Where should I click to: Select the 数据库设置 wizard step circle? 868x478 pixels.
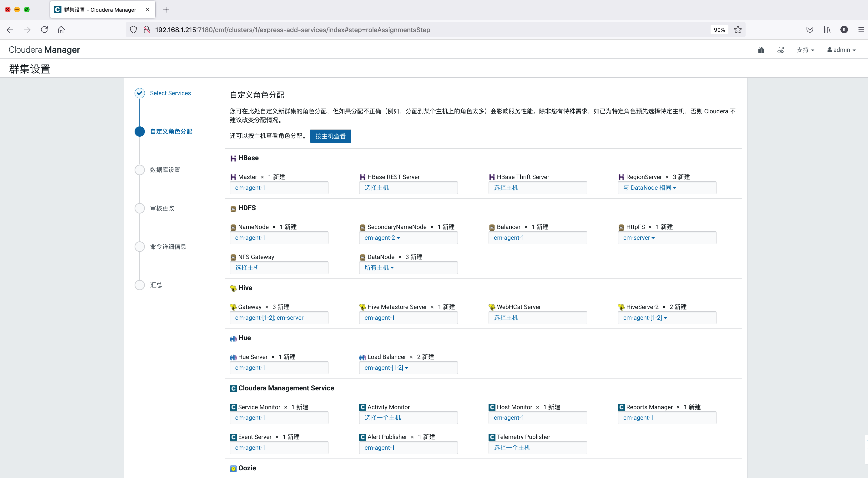click(140, 170)
